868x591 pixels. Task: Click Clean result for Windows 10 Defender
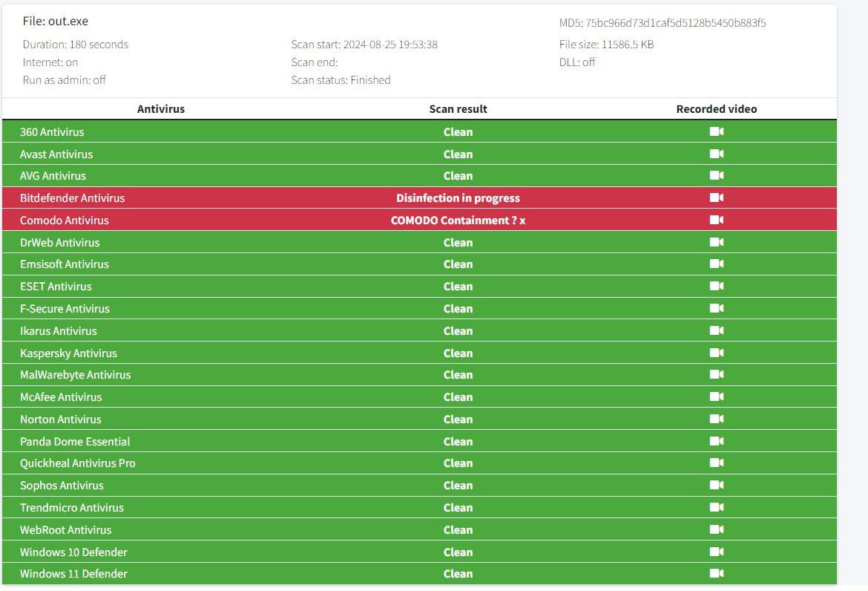click(x=458, y=552)
